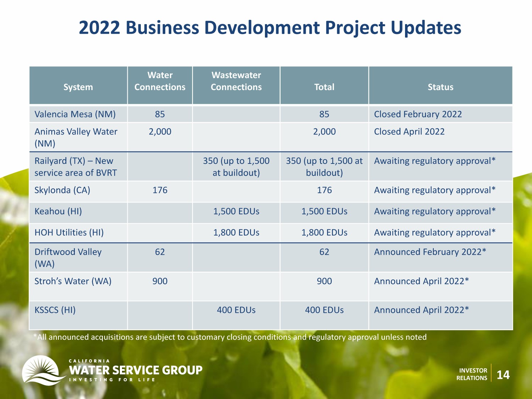Click Skylonda 'Awaiting regulatory approval*' status
This screenshot has height=399, width=532.
tap(435, 190)
